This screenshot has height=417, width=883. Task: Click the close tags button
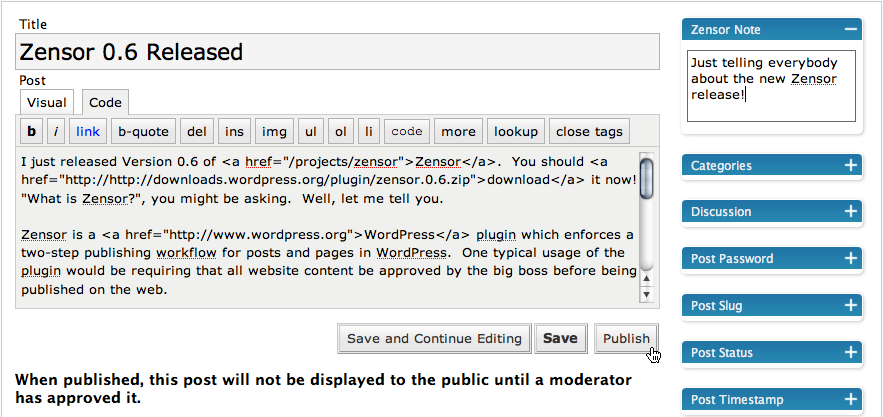pos(589,131)
